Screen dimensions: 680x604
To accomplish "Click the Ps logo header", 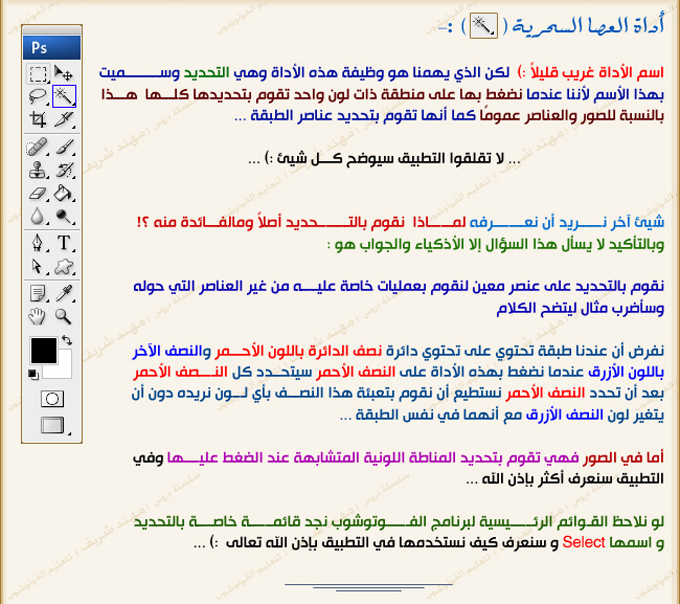I will click(x=52, y=47).
